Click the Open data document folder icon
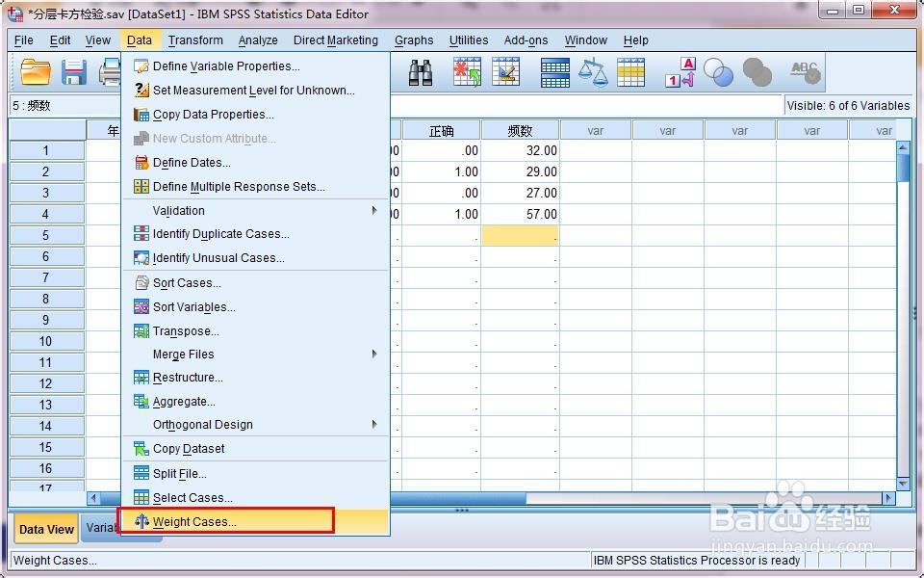This screenshot has height=578, width=924. pyautogui.click(x=36, y=73)
